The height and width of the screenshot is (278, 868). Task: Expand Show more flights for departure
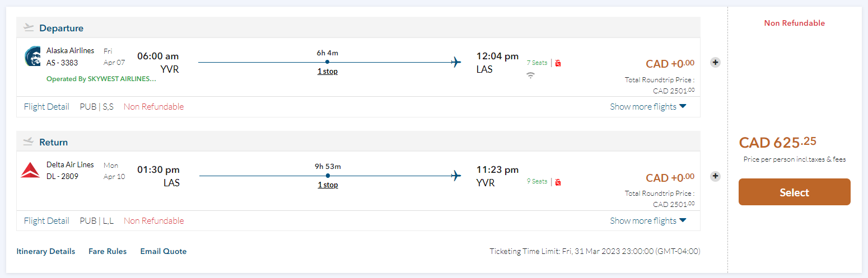(648, 107)
